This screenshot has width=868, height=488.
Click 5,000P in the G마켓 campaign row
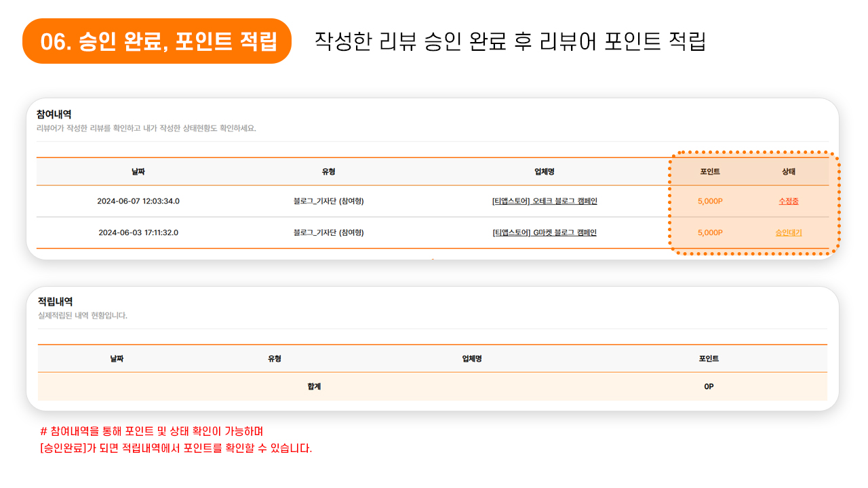710,232
